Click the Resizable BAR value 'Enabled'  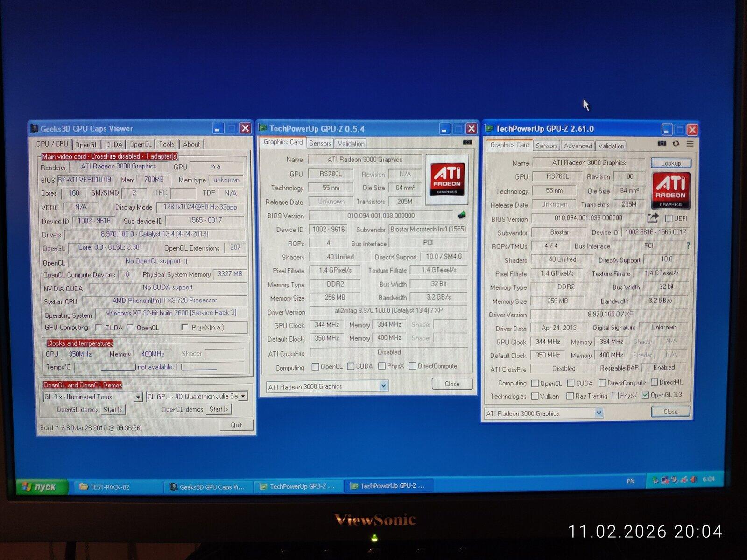coord(664,368)
